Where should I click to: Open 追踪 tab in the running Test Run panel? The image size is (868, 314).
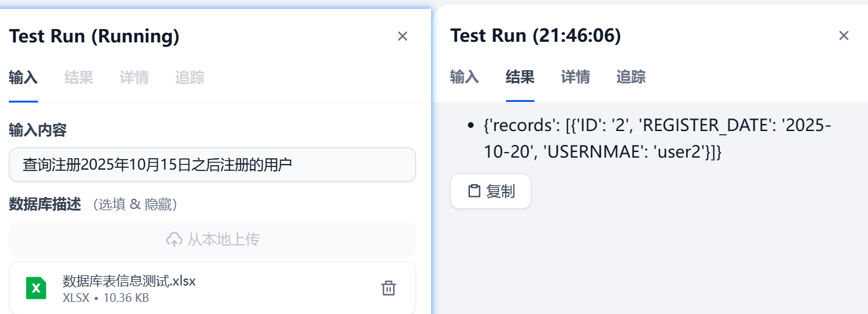point(190,78)
